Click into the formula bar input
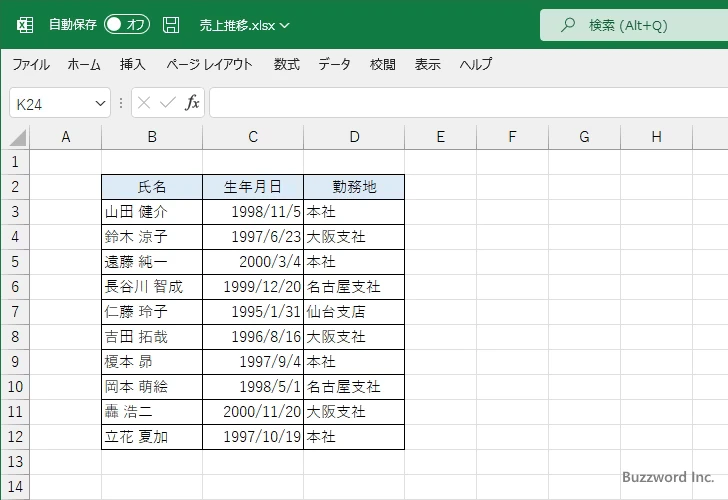This screenshot has height=500, width=728. pyautogui.click(x=468, y=103)
